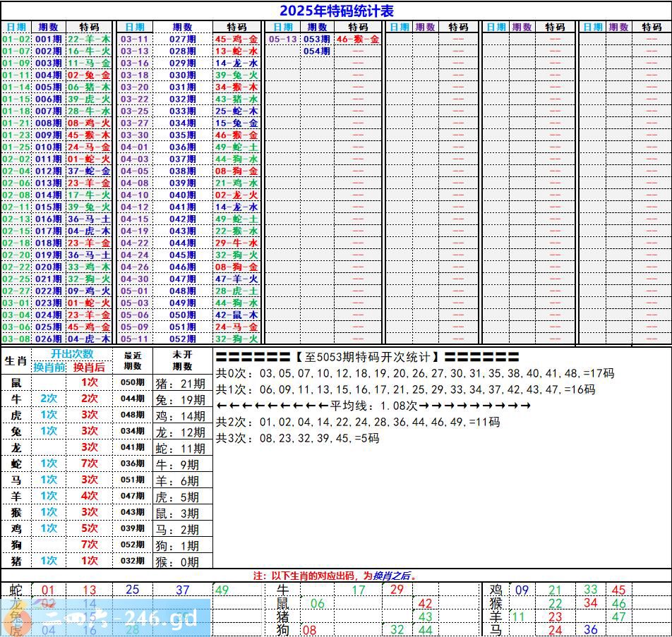Click the 生肖 column header
The image size is (672, 637).
coord(16,360)
